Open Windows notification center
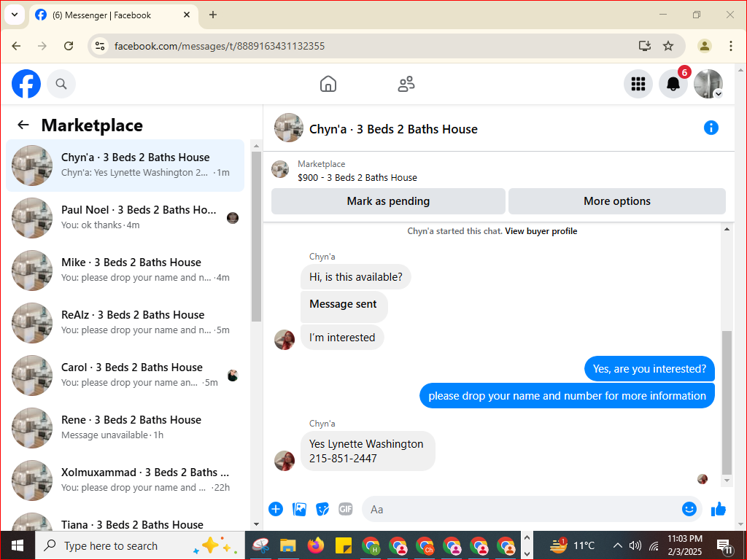The image size is (747, 560). coord(724,545)
